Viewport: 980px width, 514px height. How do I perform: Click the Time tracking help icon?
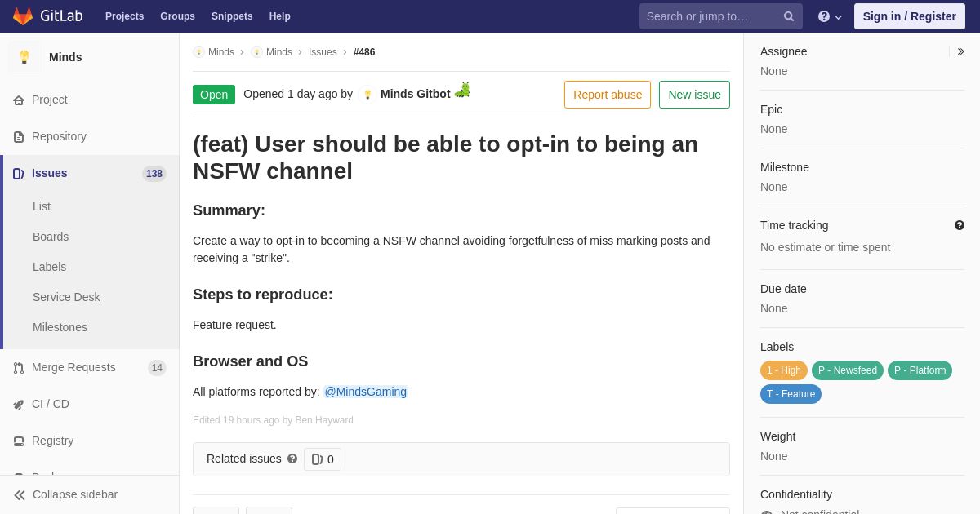click(960, 225)
